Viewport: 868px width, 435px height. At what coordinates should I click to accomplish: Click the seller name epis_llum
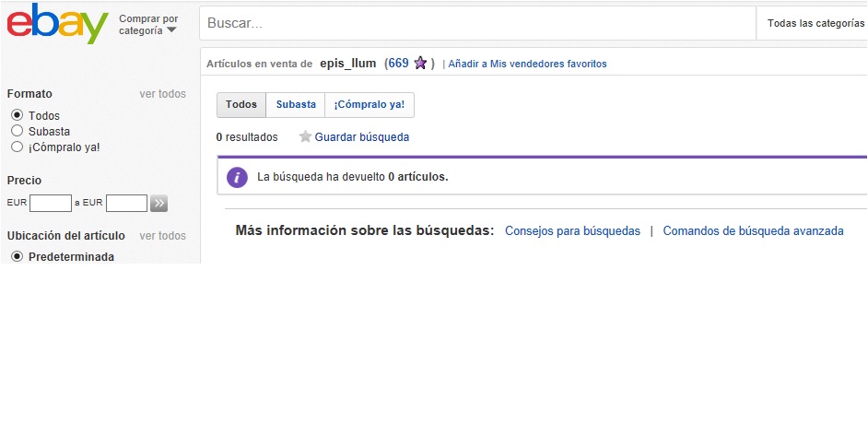348,63
